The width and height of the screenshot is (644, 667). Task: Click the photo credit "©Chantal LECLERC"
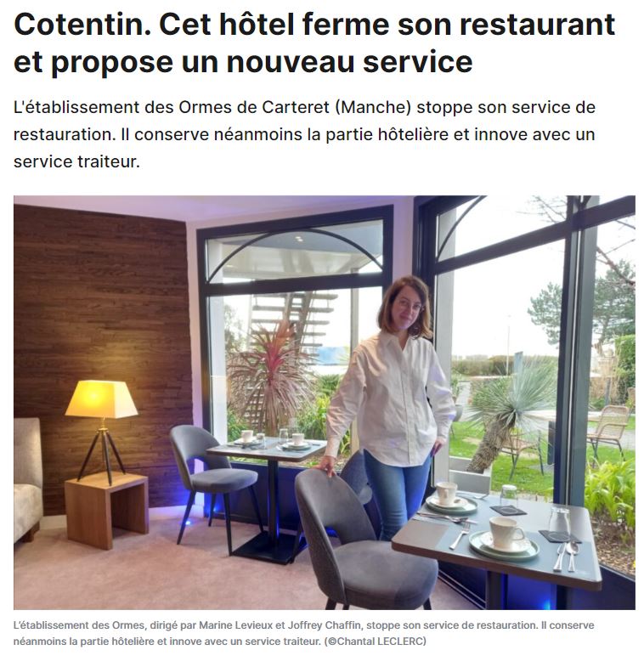click(x=377, y=641)
